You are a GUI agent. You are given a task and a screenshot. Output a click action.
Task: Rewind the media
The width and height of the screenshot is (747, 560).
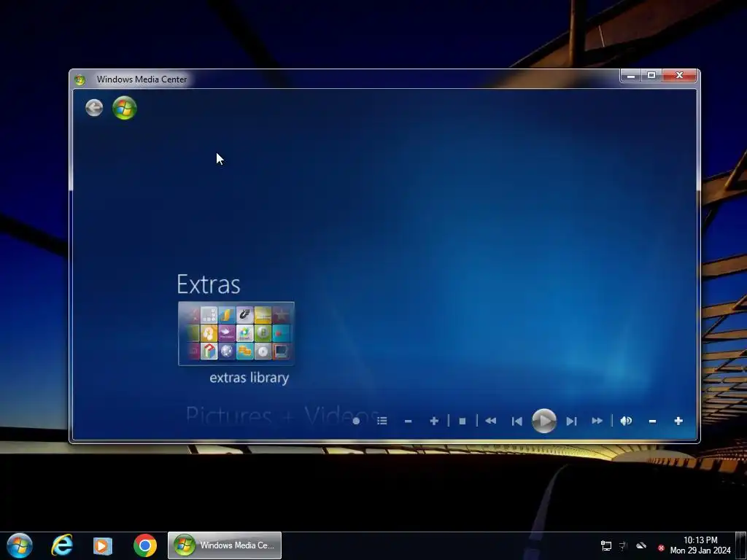tap(491, 421)
